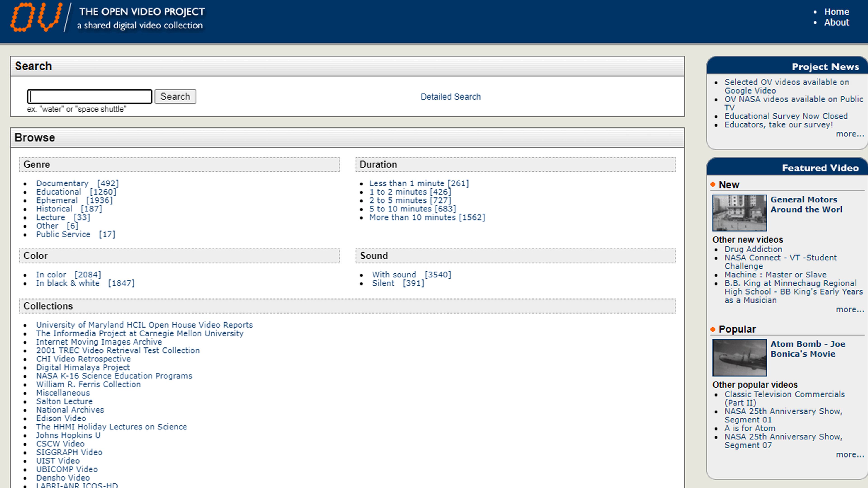The width and height of the screenshot is (868, 488).
Task: Open the General Motors video thumbnail
Action: (x=739, y=213)
